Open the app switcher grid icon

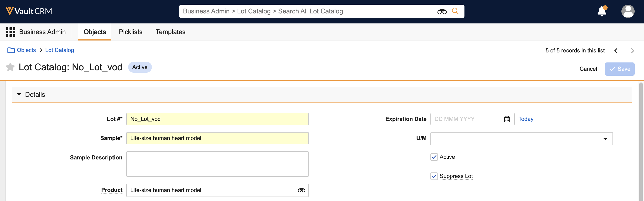[10, 32]
